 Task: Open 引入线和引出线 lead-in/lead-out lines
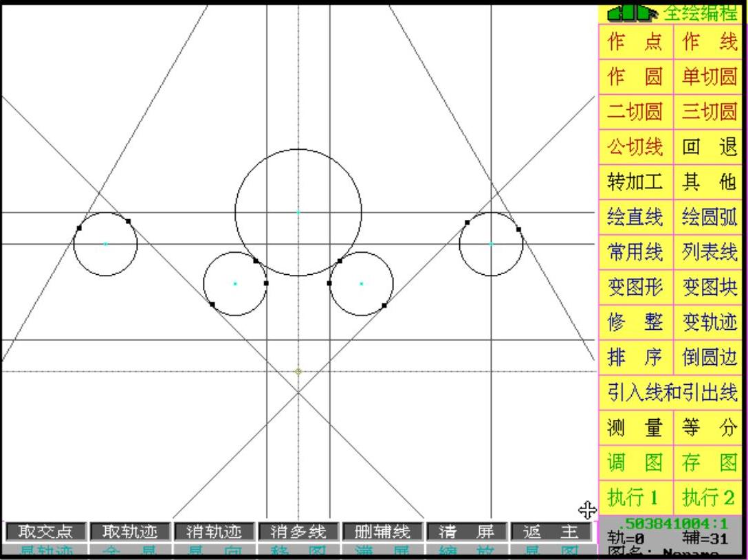672,392
